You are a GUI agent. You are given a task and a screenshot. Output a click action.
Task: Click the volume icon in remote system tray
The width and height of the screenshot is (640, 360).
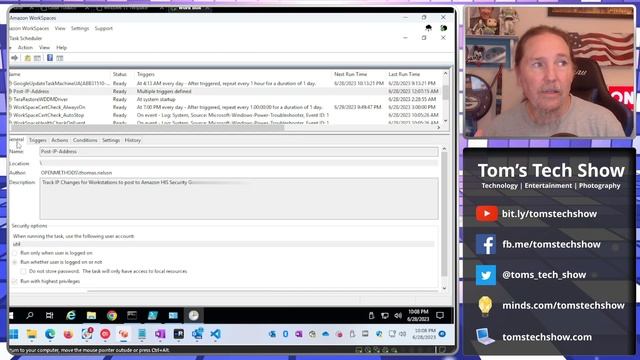398,316
